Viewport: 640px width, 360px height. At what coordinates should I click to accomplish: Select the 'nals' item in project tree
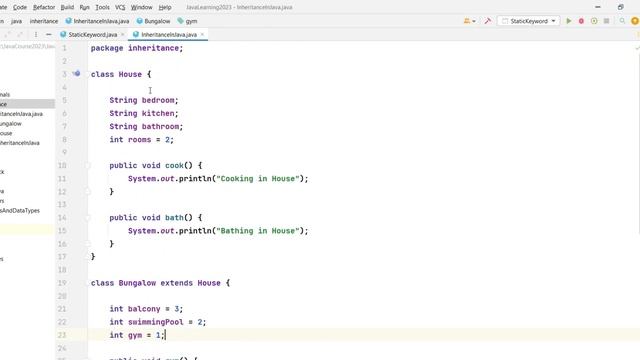click(x=5, y=94)
